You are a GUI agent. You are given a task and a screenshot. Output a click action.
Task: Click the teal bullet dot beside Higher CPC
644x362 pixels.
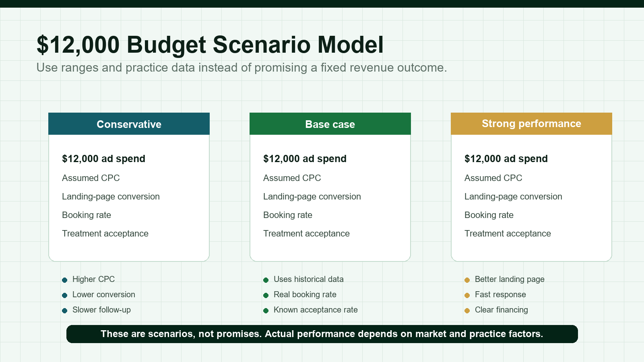coord(64,280)
